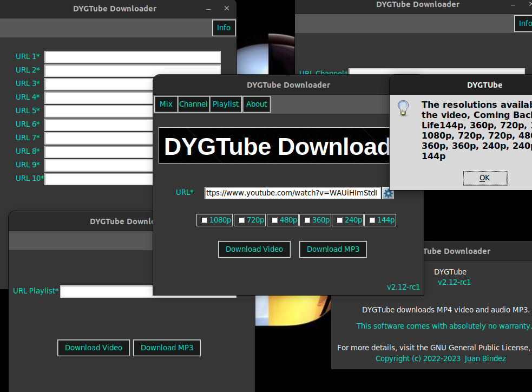This screenshot has width=532, height=392.
Task: Focus the URL 7 input field
Action: [98, 139]
